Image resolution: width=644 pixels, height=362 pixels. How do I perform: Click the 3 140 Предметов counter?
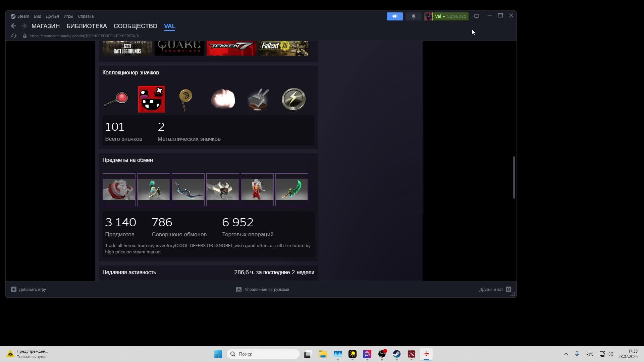click(x=120, y=227)
